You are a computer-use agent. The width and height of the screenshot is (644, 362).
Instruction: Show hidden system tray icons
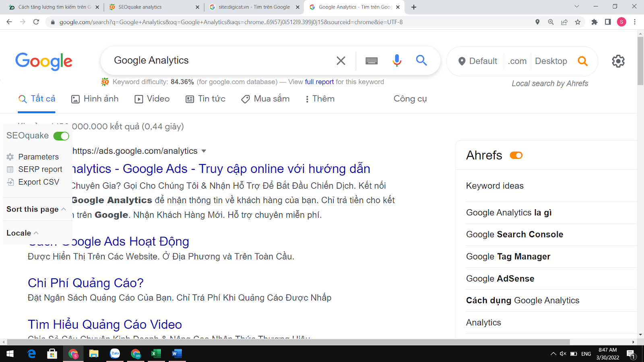click(553, 354)
